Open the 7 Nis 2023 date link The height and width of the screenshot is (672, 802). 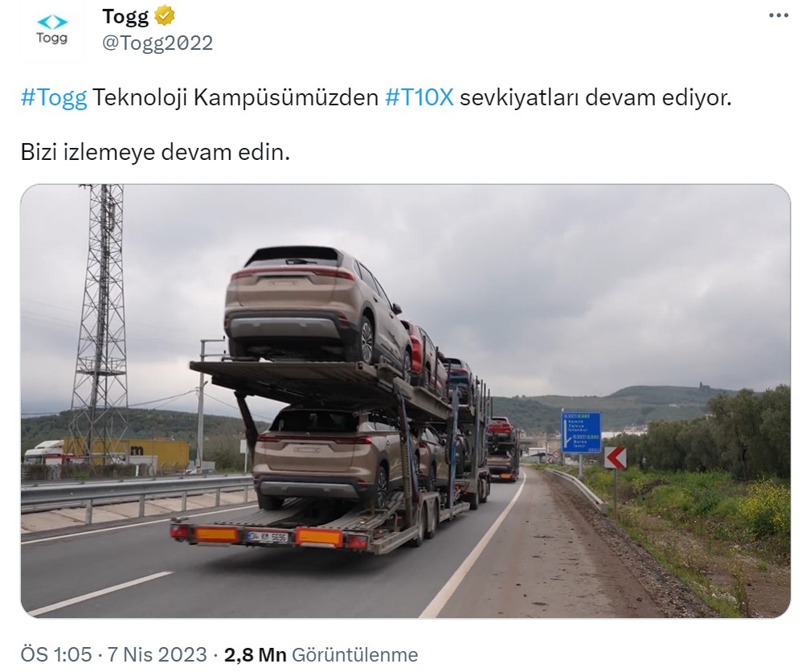click(157, 654)
